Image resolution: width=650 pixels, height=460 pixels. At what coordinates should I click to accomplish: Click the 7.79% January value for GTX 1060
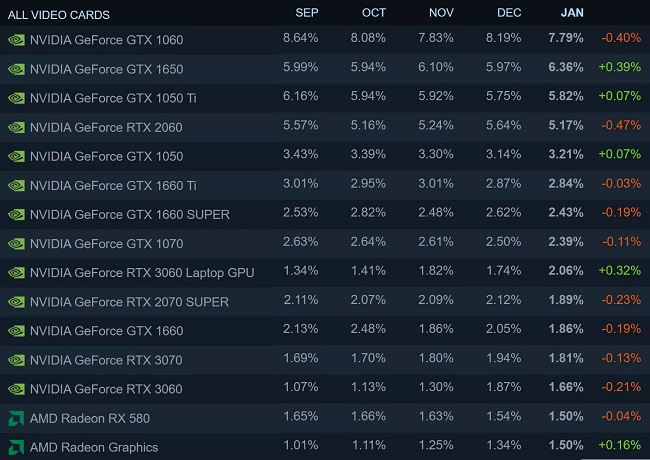[566, 38]
